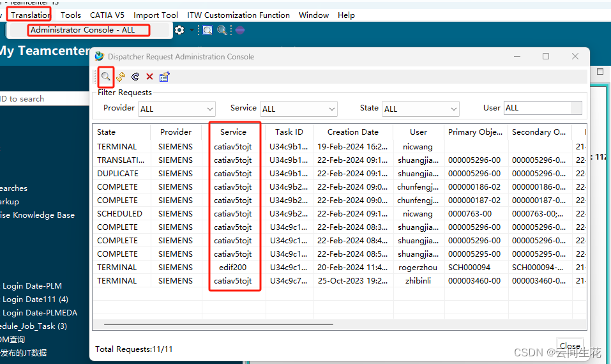Click the User filter input field
The height and width of the screenshot is (364, 611).
(543, 108)
